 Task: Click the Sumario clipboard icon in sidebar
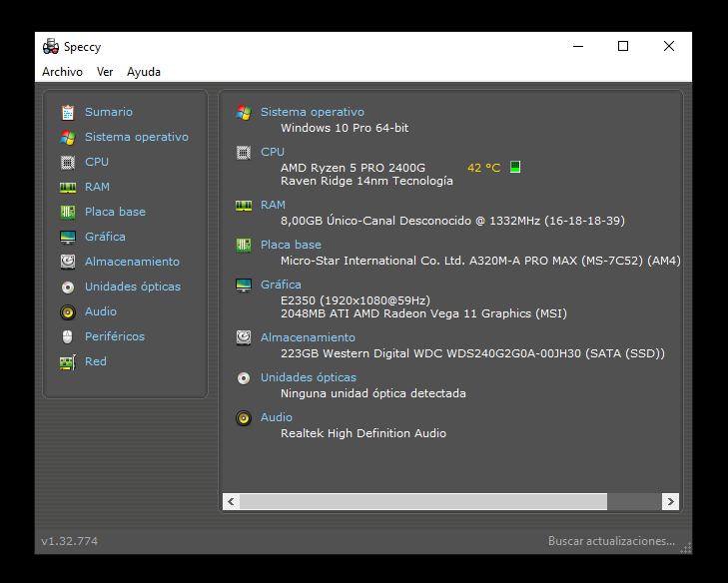click(x=68, y=112)
